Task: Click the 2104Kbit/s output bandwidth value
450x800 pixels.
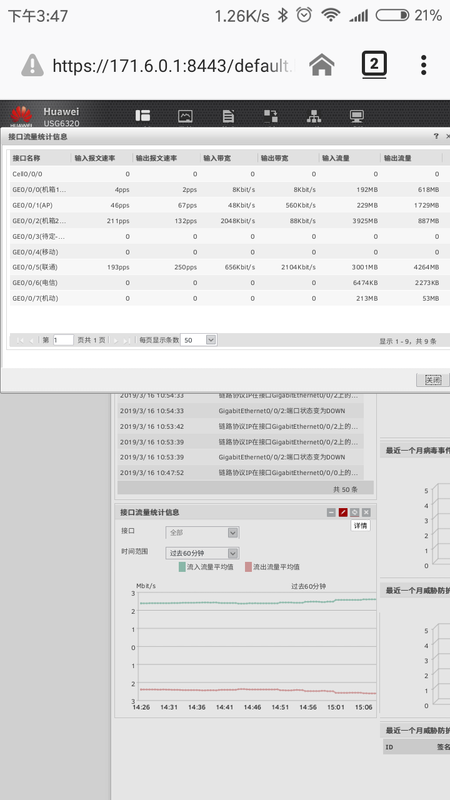Action: coord(298,267)
